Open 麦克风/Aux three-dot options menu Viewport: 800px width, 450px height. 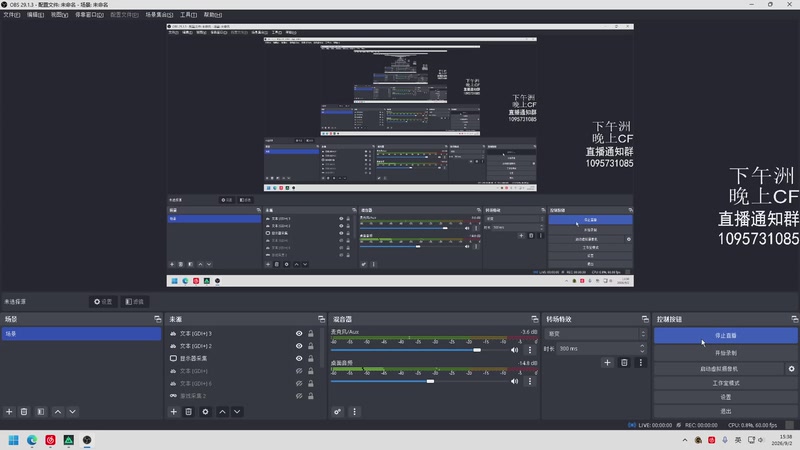pyautogui.click(x=530, y=350)
